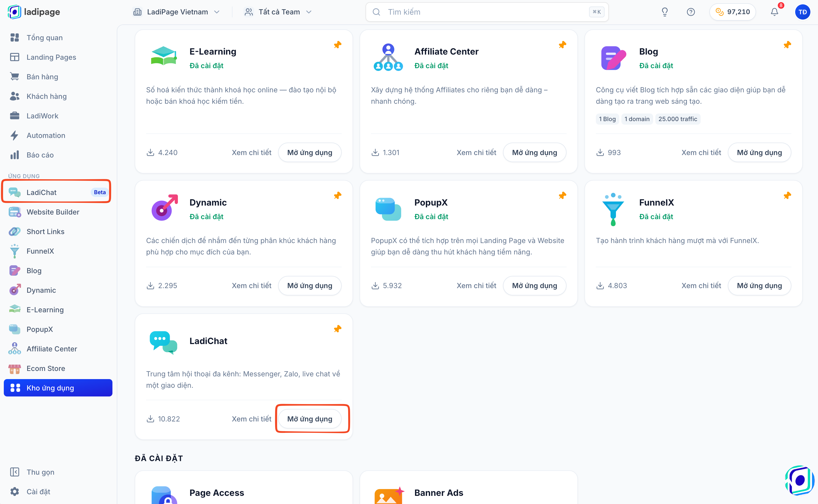Open the TĐ user avatar menu
The width and height of the screenshot is (818, 504).
802,12
